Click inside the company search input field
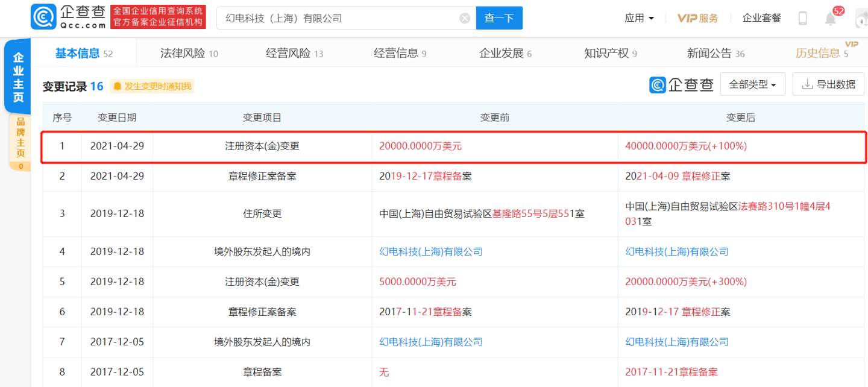 [332, 18]
